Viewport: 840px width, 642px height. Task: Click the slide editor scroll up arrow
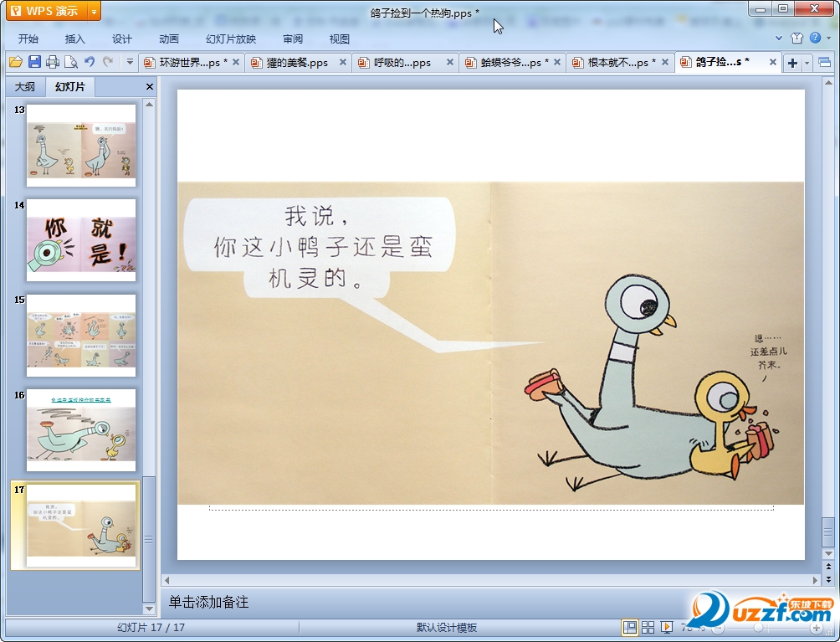pyautogui.click(x=828, y=84)
